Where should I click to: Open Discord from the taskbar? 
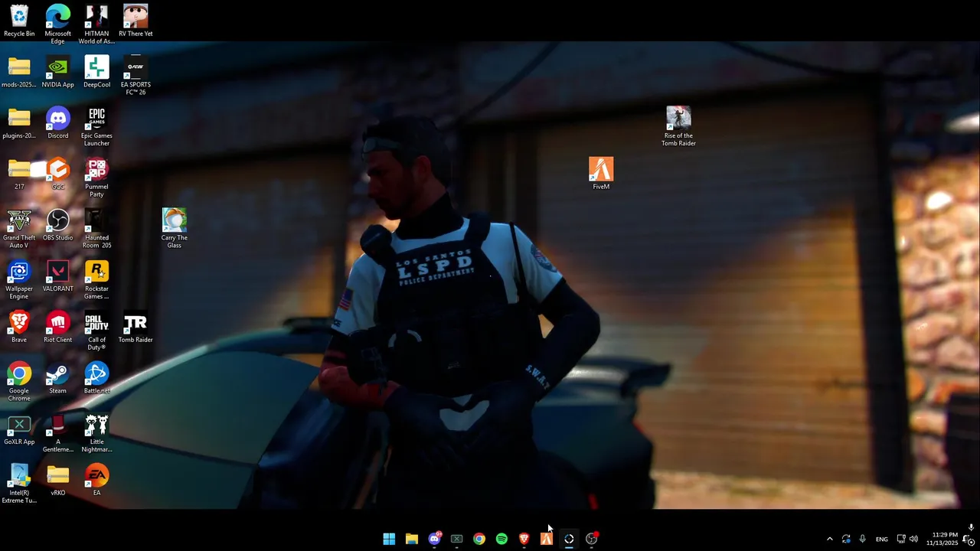tap(434, 539)
